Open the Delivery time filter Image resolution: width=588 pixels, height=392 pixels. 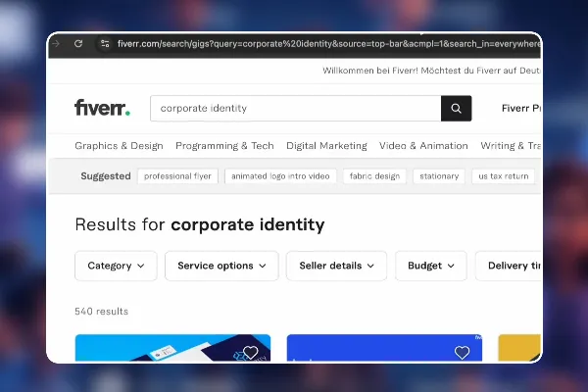click(x=509, y=266)
